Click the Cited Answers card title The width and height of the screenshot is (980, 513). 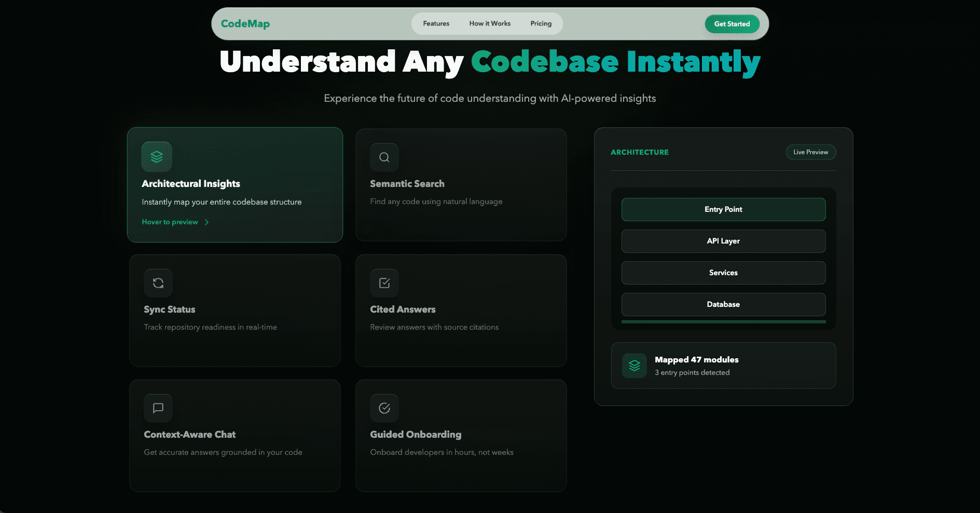403,309
